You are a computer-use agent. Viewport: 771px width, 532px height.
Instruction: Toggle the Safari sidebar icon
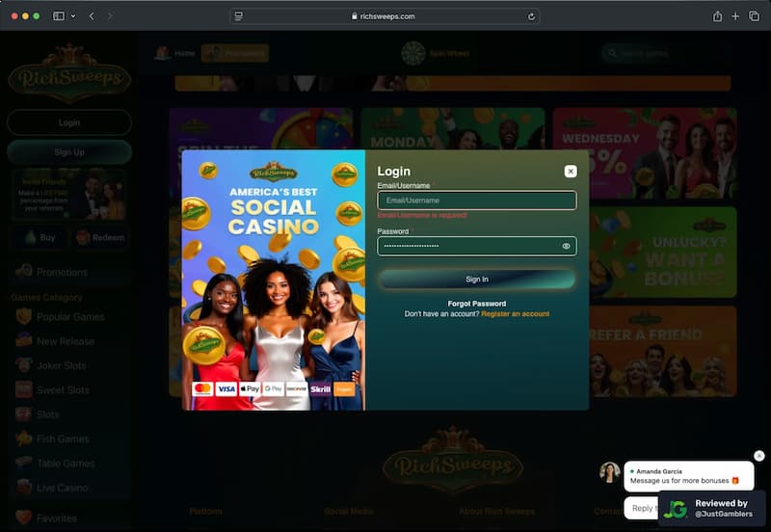(x=59, y=16)
